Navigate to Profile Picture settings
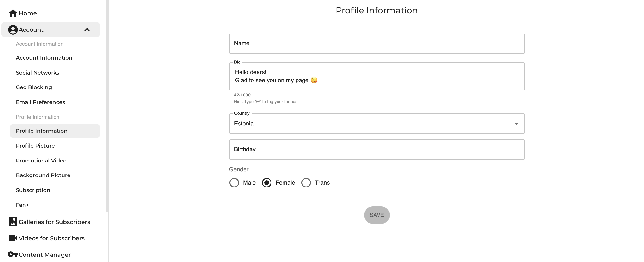The width and height of the screenshot is (644, 262). pos(35,146)
